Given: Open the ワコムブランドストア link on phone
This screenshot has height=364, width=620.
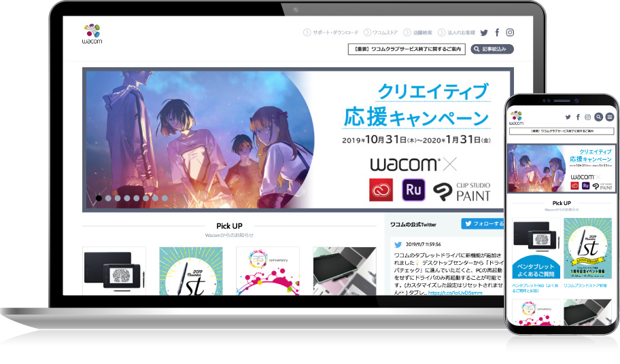Looking at the screenshot, I should [585, 285].
